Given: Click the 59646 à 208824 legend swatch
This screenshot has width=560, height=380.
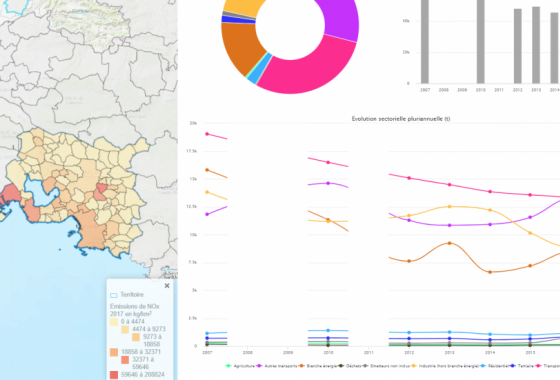Looking at the screenshot, I should 114,375.
